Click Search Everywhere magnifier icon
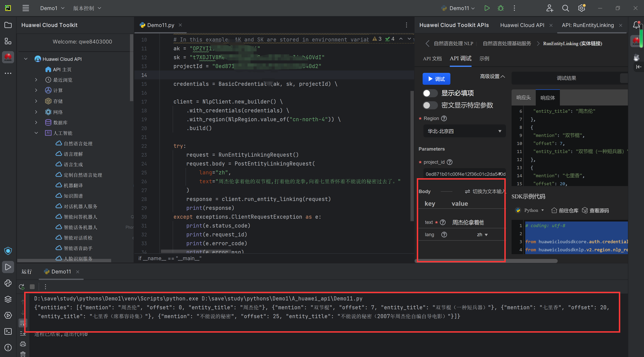Screen dimensions: 644x357 coord(566,8)
